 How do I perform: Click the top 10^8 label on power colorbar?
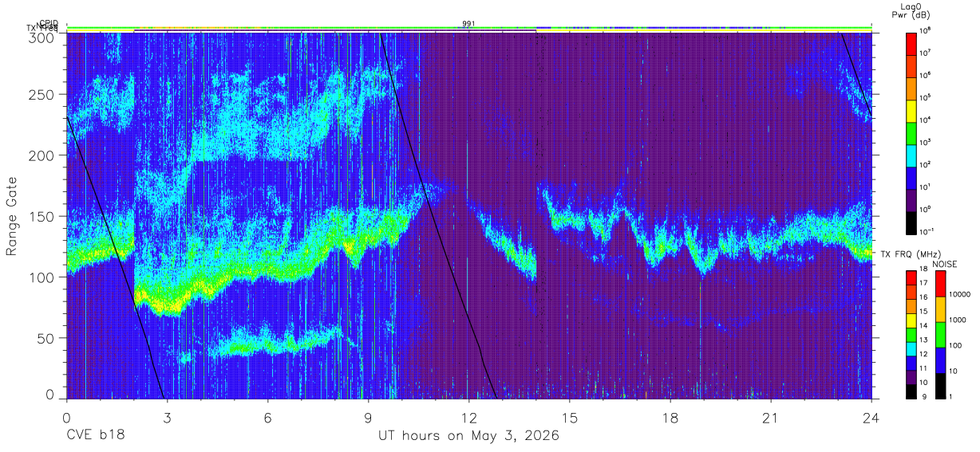926,30
